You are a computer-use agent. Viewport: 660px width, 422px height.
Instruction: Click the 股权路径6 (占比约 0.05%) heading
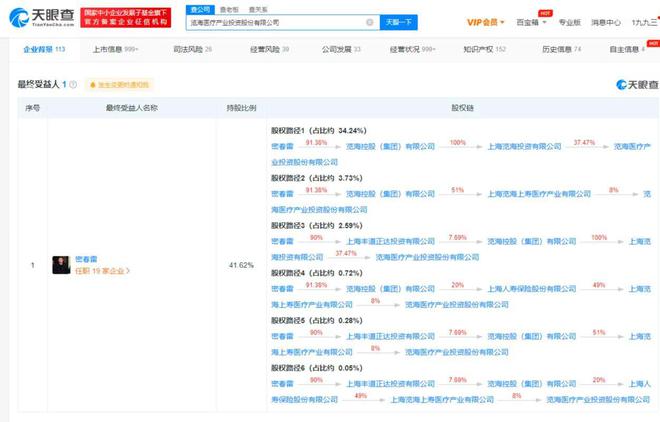coord(317,368)
